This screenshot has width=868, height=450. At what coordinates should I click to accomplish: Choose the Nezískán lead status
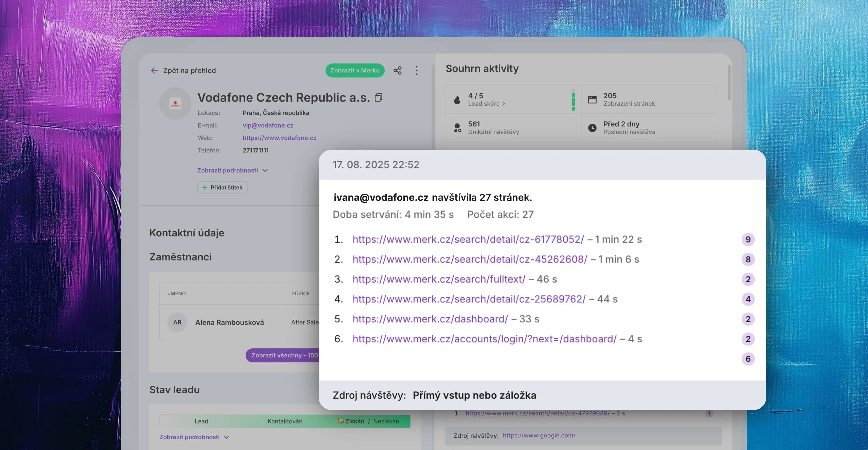(x=386, y=421)
